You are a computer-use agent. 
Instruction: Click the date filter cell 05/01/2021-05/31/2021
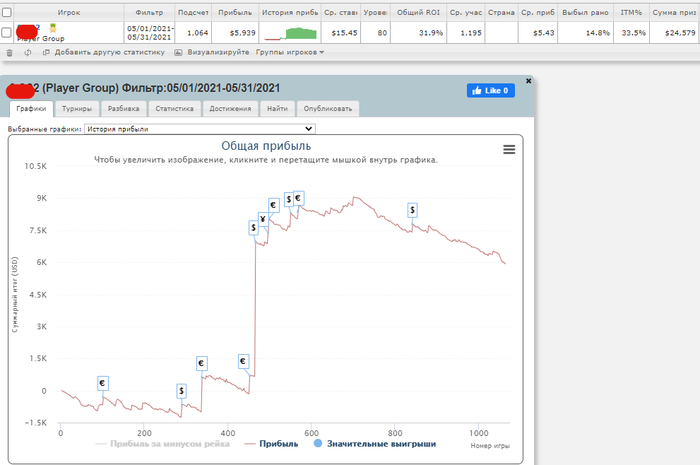(150, 33)
